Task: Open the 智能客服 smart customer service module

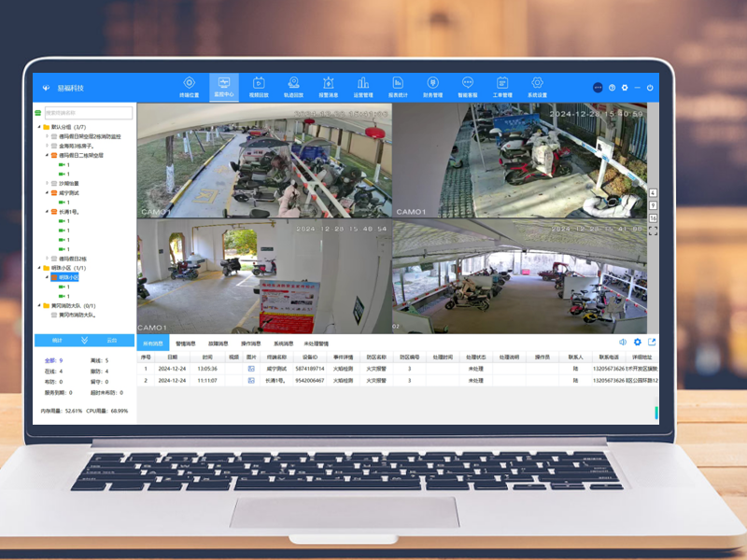Action: pos(468,87)
